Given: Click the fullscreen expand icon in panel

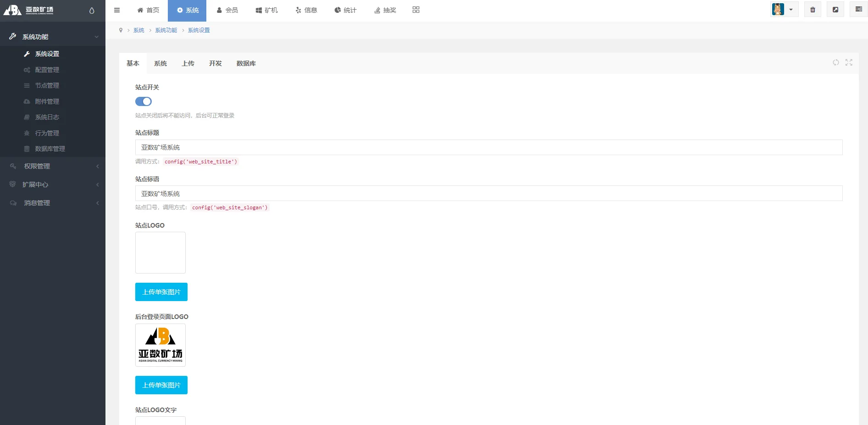Looking at the screenshot, I should click(x=849, y=63).
